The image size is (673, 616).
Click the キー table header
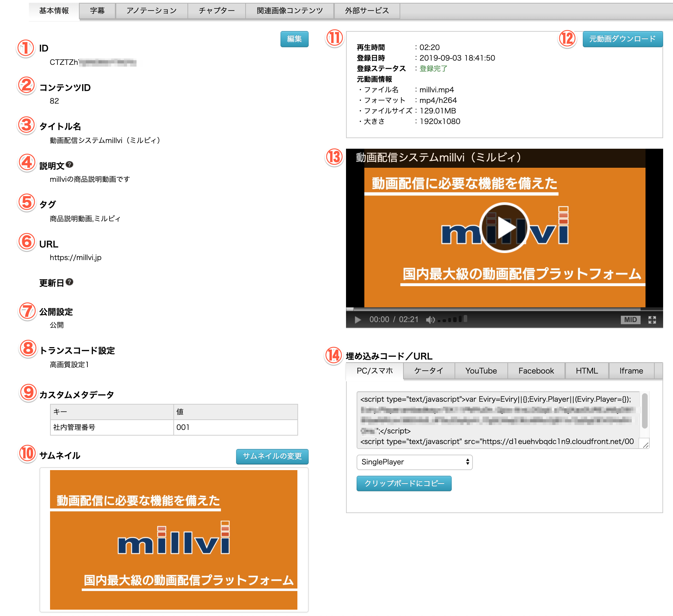112,412
